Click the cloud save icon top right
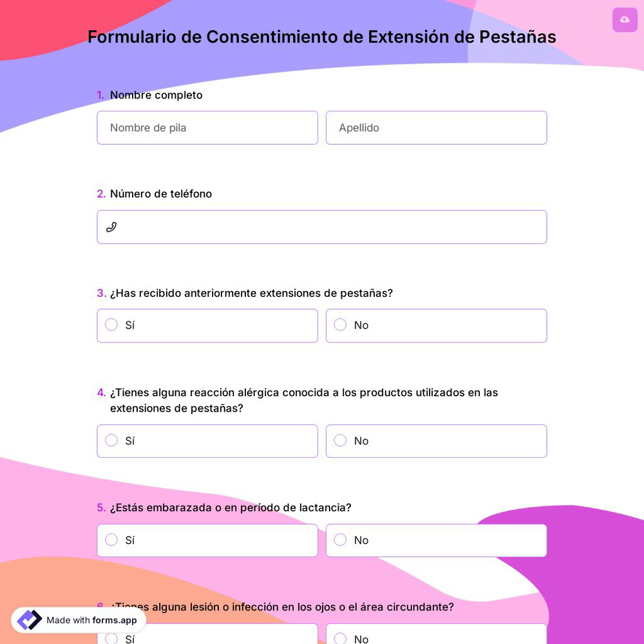644x644 pixels. (625, 20)
